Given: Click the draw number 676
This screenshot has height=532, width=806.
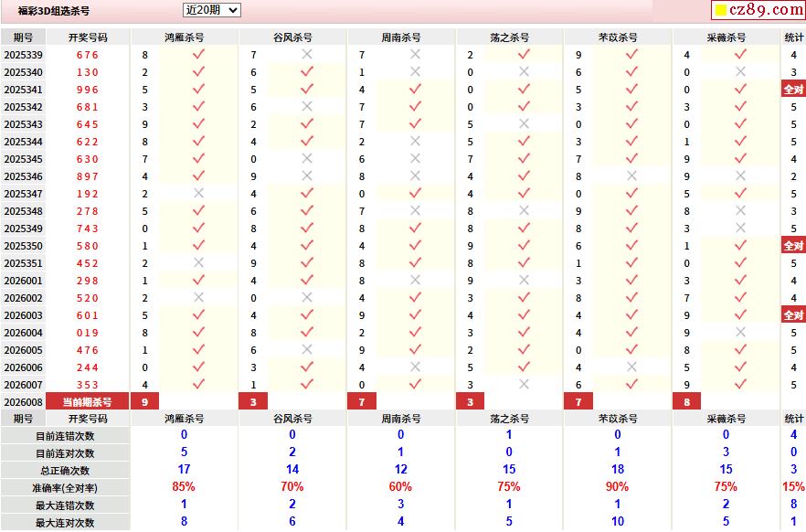Looking at the screenshot, I should point(88,55).
